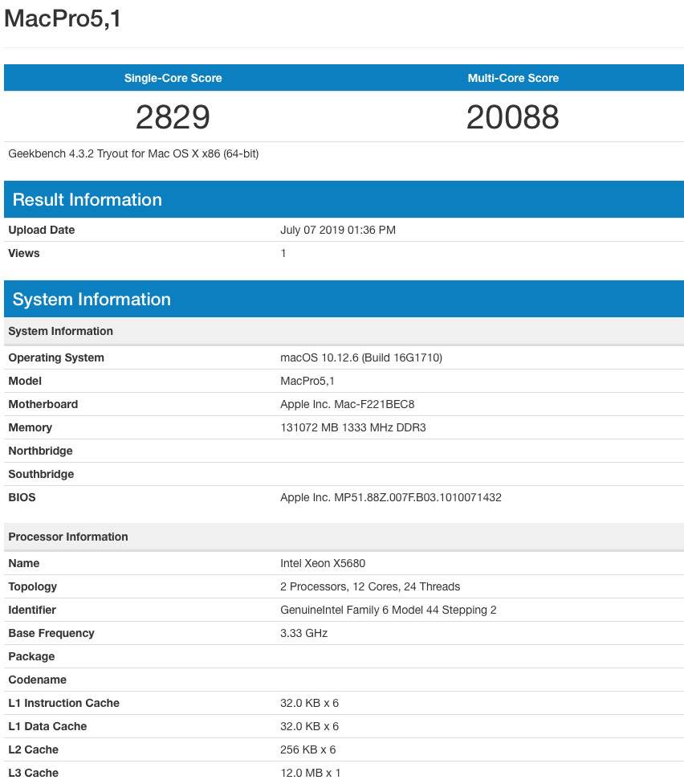This screenshot has height=784, width=684.
Task: Select the upload date July 07 2019 01:36 PM
Action: pos(338,230)
